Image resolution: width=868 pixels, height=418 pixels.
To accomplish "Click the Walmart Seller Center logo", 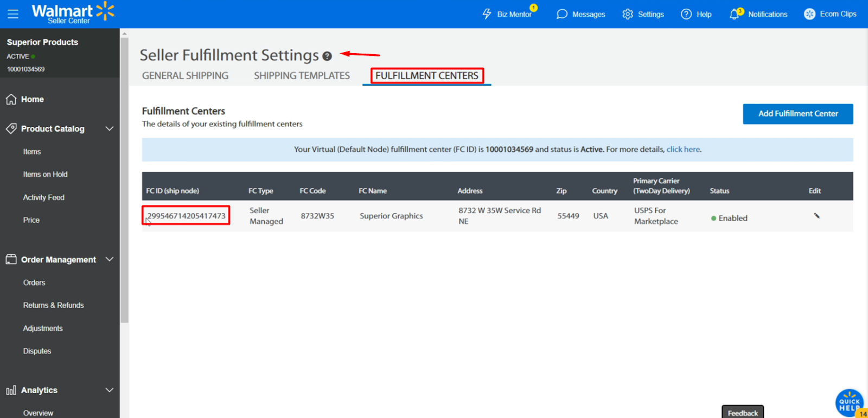I will 73,13.
